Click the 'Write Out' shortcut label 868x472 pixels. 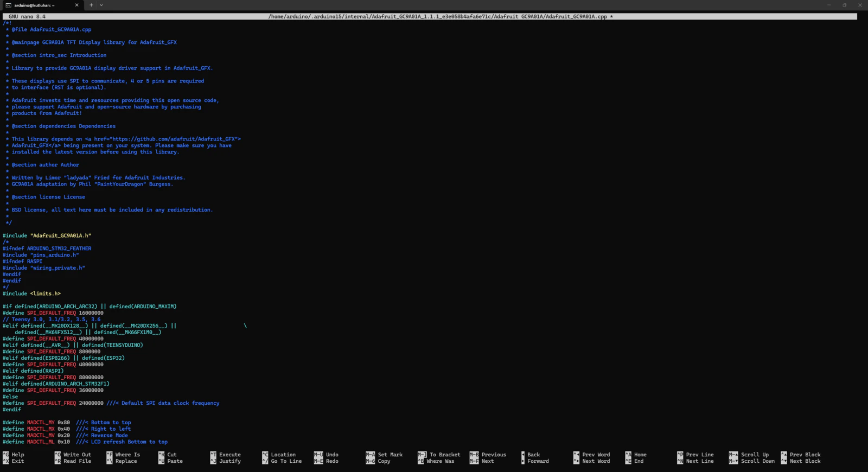[77, 455]
